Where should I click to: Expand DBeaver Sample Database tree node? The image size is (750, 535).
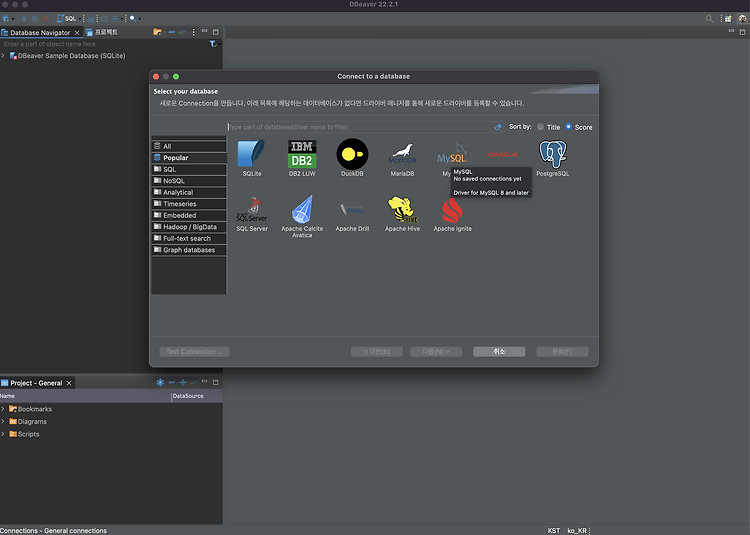tap(3, 55)
